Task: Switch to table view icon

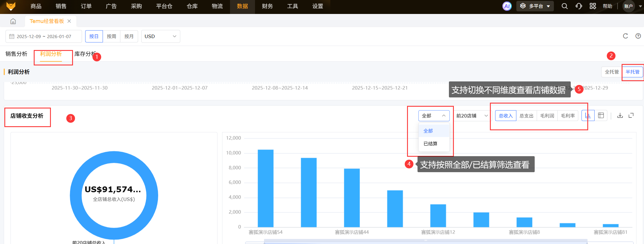Action: (x=601, y=115)
